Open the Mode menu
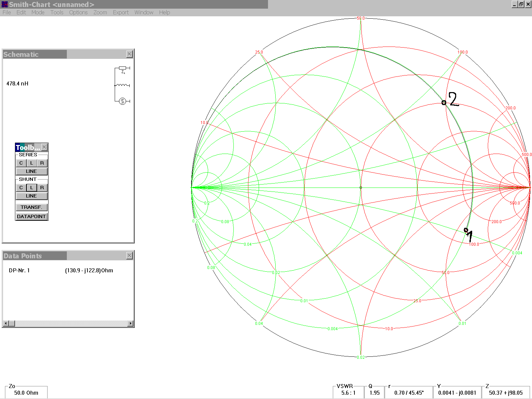The image size is (532, 399). click(38, 12)
